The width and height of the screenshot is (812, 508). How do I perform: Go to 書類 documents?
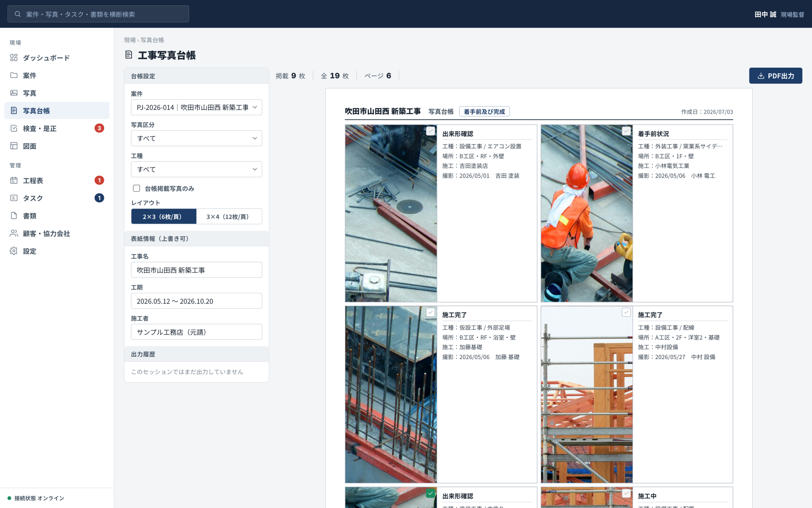[x=57, y=216]
